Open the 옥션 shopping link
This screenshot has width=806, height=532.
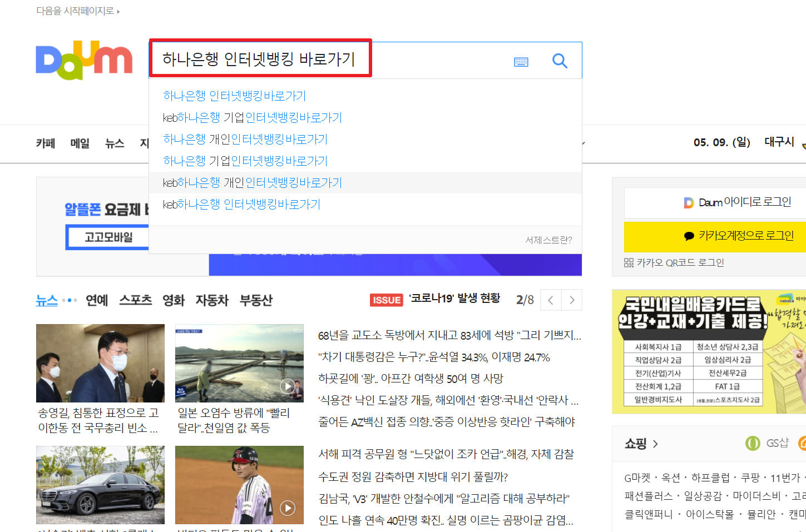pos(671,478)
